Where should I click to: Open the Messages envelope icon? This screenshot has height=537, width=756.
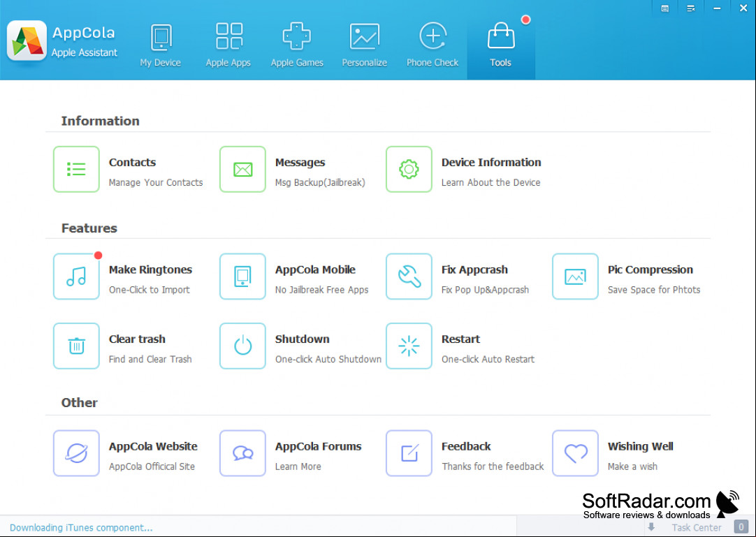click(242, 169)
